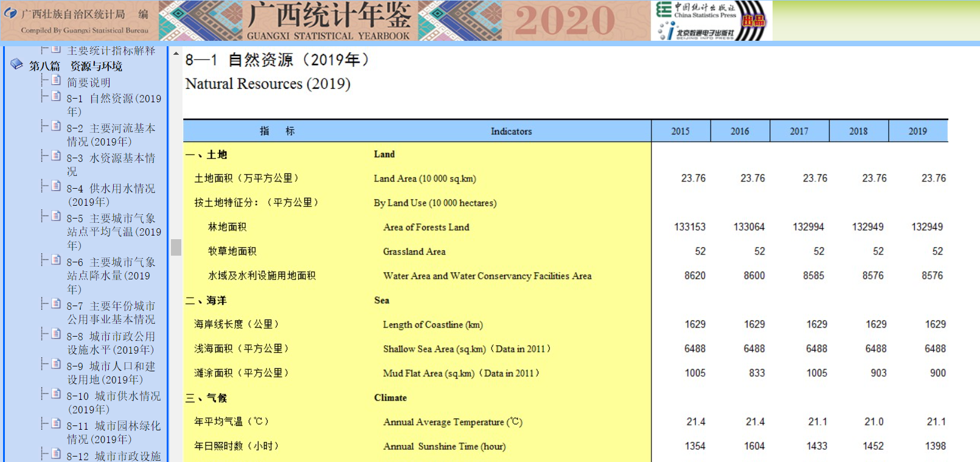
Task: Click the Length of Coastline (km) label
Action: pyautogui.click(x=433, y=324)
